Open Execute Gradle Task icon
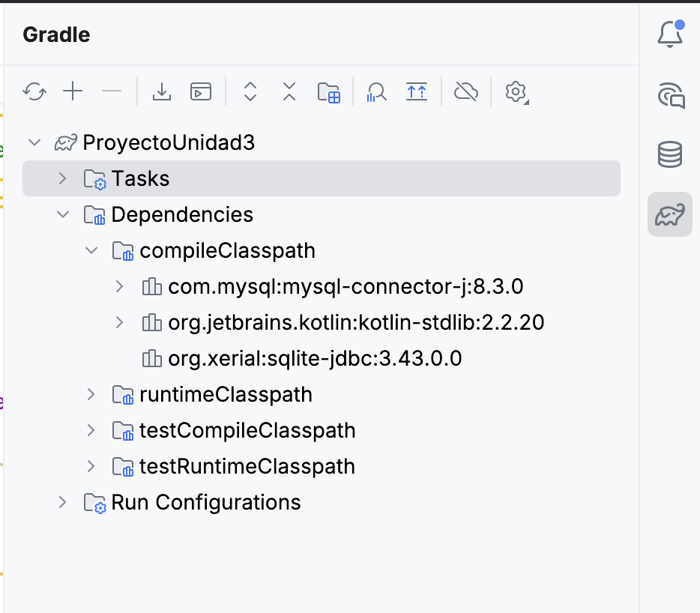Image resolution: width=700 pixels, height=613 pixels. (200, 92)
